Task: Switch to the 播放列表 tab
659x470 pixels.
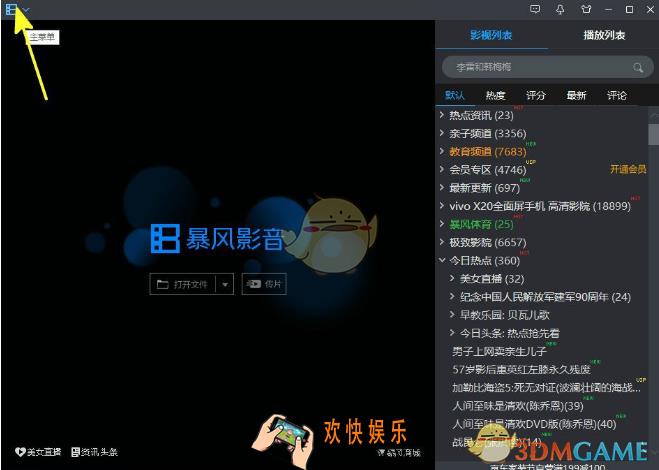Action: click(604, 35)
